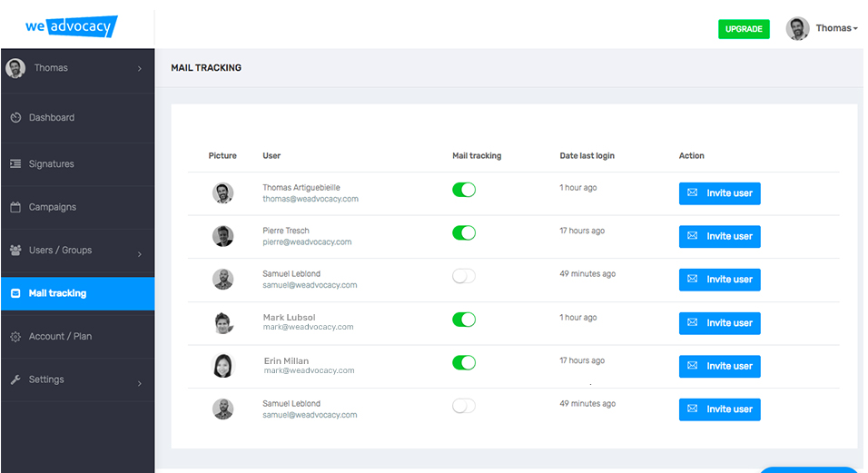Click the Users / Groups people icon
The height and width of the screenshot is (473, 868).
pos(15,250)
